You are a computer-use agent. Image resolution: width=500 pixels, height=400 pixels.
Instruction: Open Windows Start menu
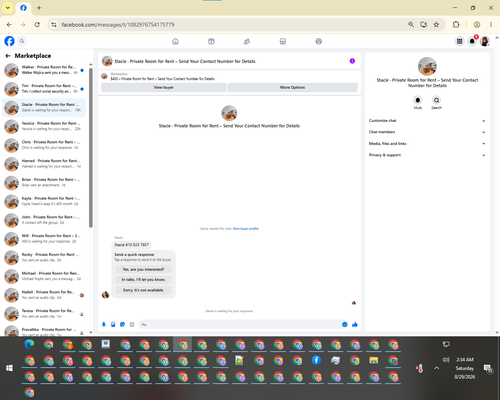tap(9, 368)
